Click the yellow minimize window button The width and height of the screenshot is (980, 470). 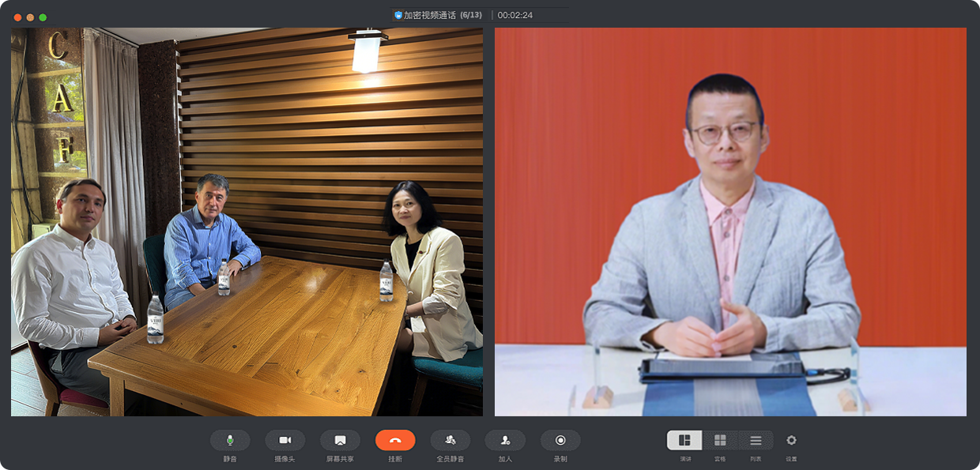coord(30,17)
